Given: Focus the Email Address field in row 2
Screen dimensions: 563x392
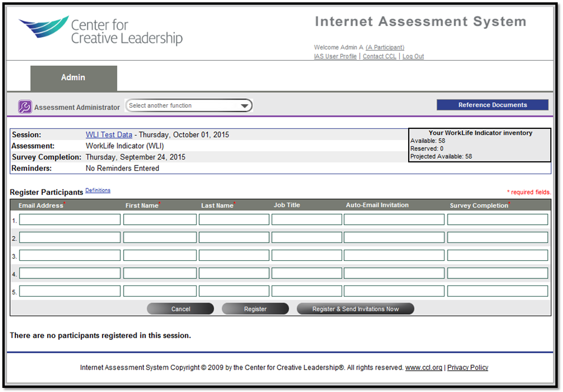Looking at the screenshot, I should (x=70, y=238).
